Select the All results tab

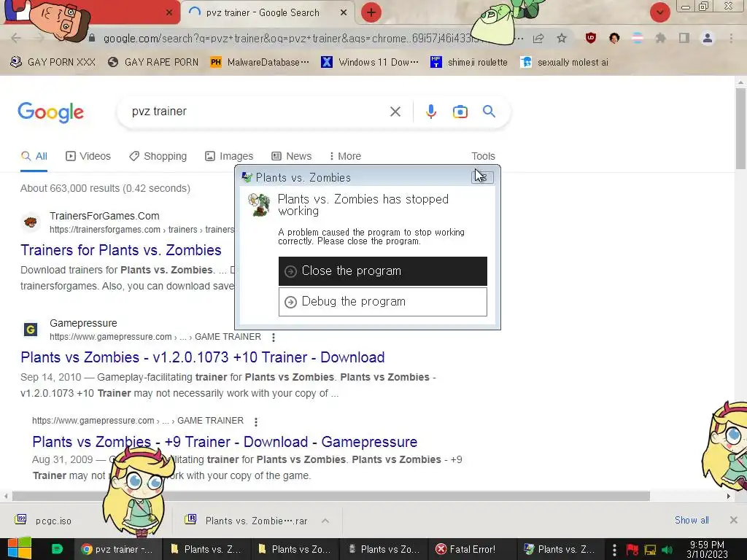tap(34, 156)
